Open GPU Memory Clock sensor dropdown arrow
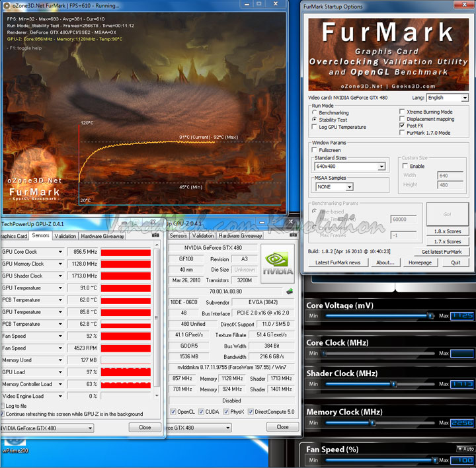Screen dimensions: 476x468 coord(60,264)
